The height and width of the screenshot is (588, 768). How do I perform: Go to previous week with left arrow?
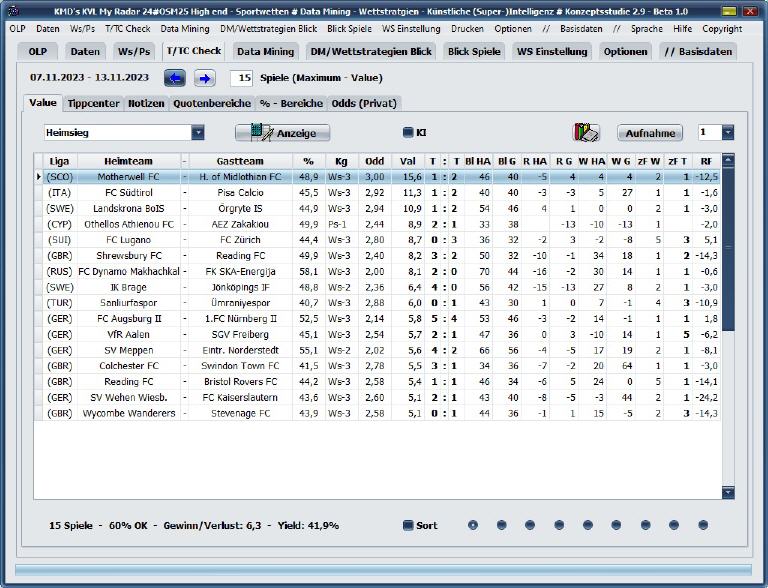point(175,78)
